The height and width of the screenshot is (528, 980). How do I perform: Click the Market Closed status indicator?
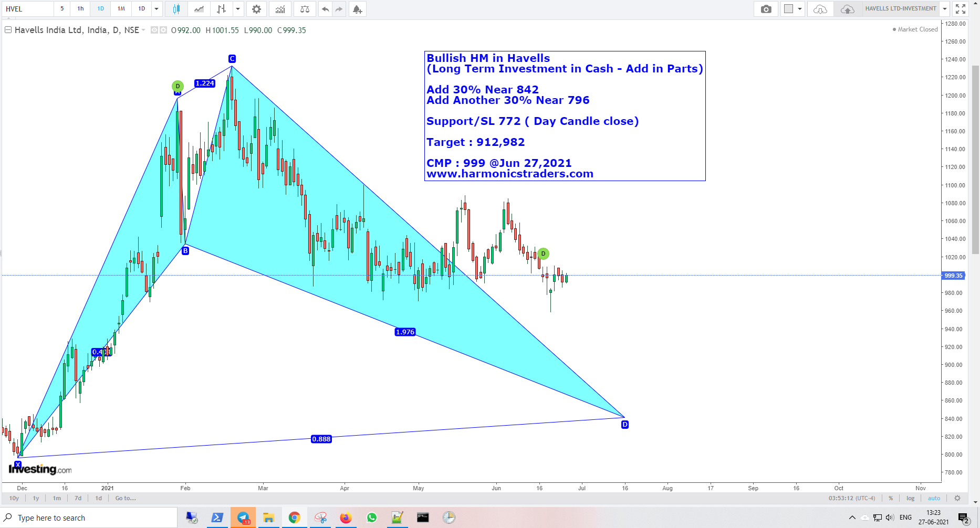pos(915,29)
